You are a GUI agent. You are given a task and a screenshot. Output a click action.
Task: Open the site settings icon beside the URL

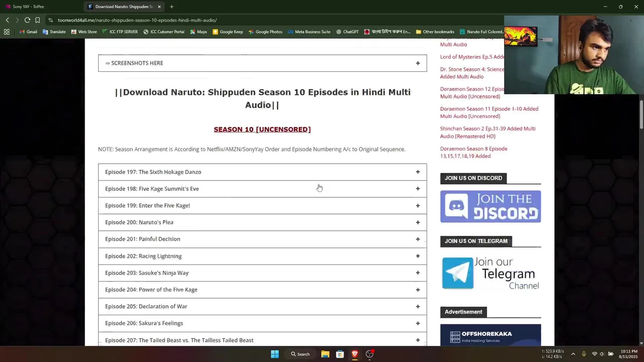(x=51, y=20)
